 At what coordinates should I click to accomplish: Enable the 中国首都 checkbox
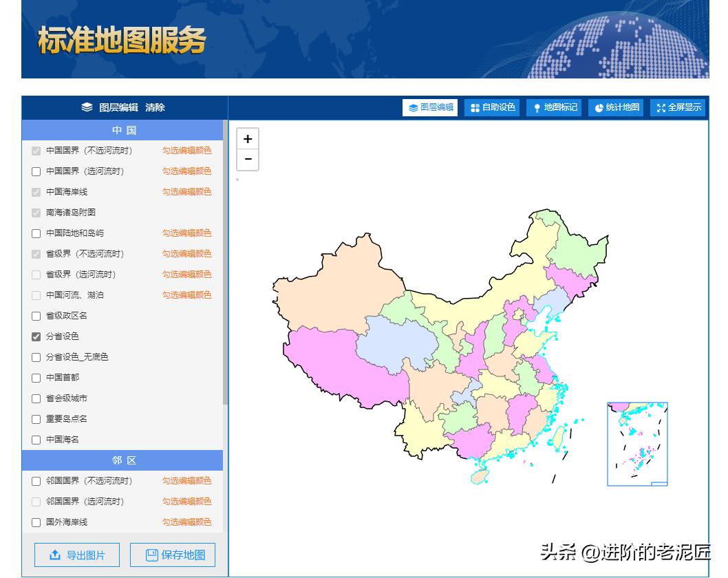pos(36,378)
